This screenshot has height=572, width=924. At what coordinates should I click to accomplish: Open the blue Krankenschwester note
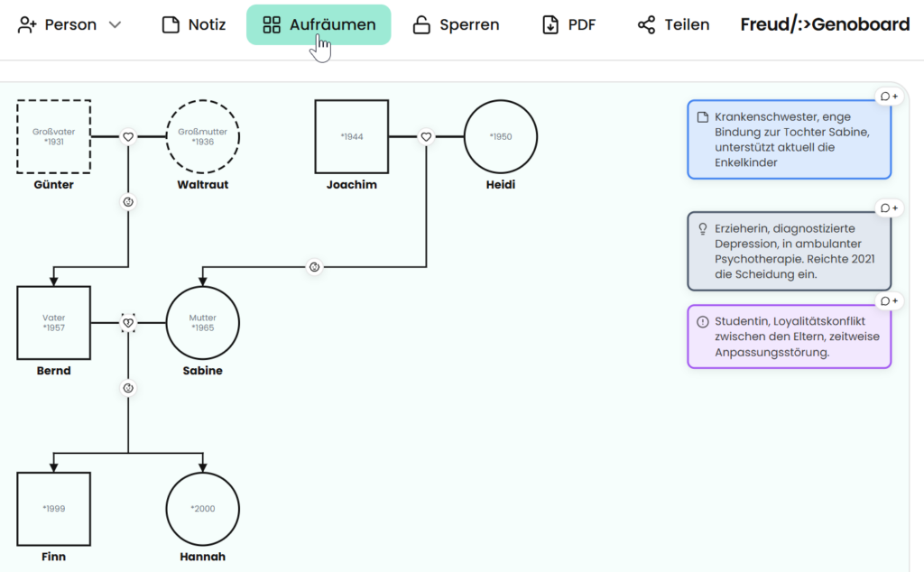789,140
